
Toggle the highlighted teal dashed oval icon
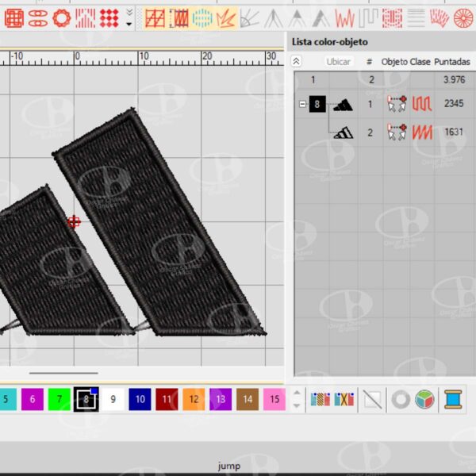(x=202, y=18)
